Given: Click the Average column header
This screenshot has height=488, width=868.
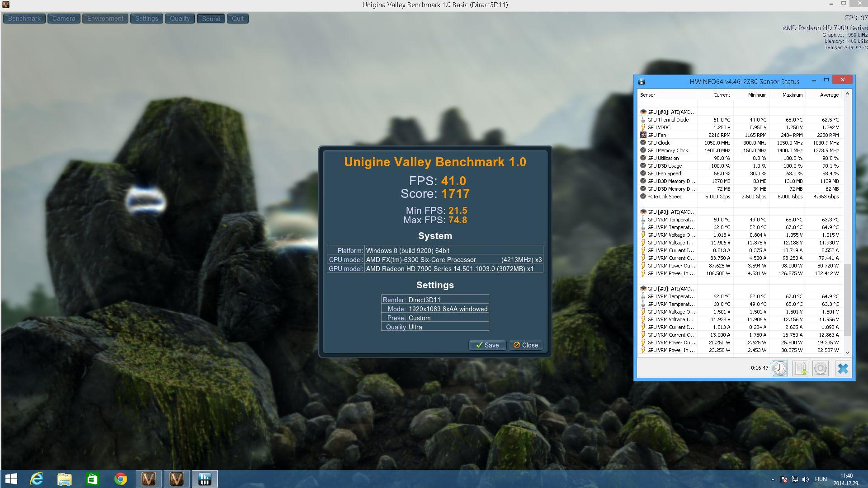Looking at the screenshot, I should point(824,95).
